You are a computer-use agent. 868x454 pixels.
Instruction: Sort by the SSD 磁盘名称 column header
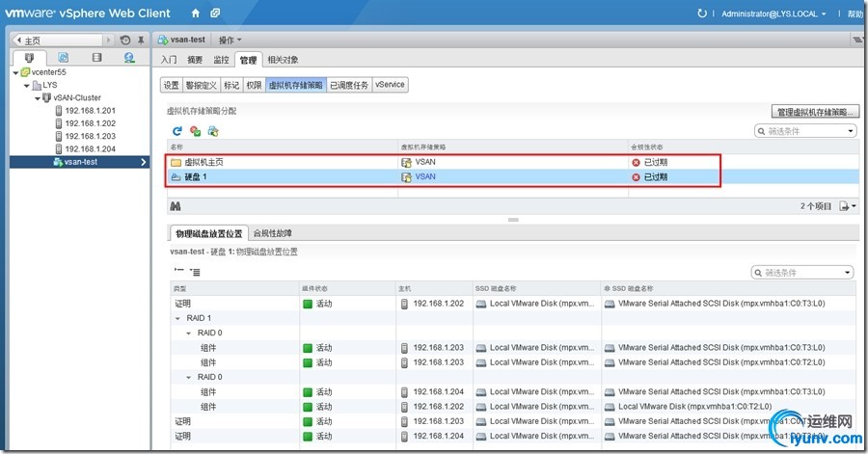pos(537,288)
